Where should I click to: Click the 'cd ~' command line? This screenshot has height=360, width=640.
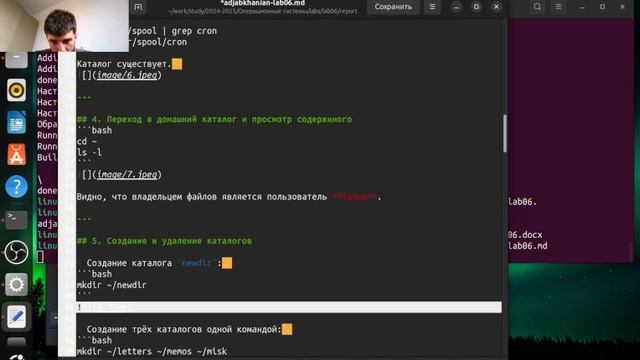point(87,141)
